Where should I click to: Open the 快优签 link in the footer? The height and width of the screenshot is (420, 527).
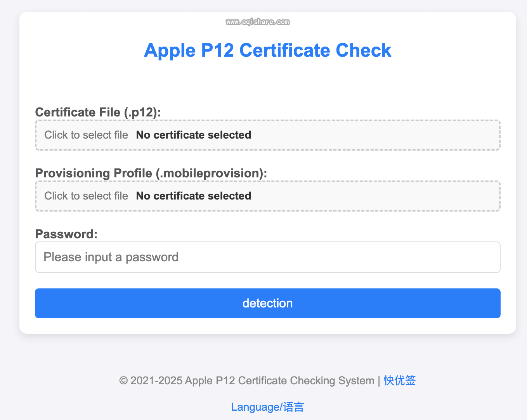coord(399,380)
